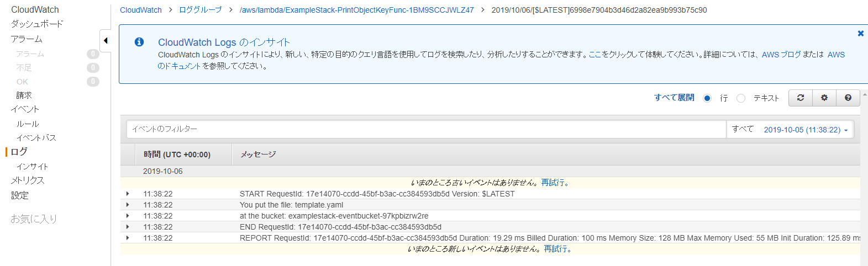Collapse the sidebar with the arrow icon

(x=106, y=40)
